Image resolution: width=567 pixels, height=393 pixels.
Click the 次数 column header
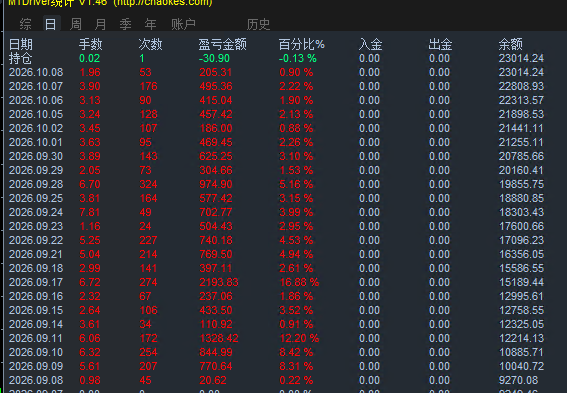[150, 44]
